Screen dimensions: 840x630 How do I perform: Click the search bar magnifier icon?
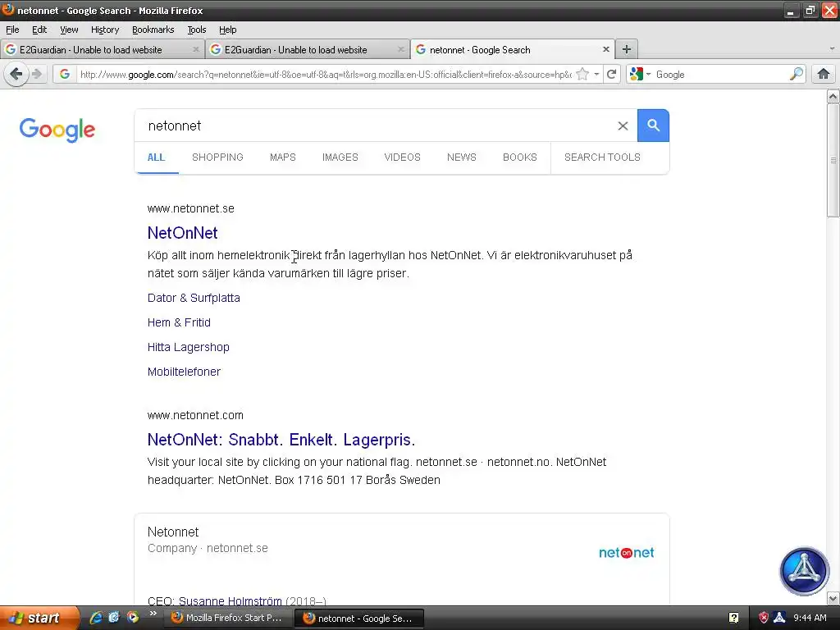pos(796,74)
